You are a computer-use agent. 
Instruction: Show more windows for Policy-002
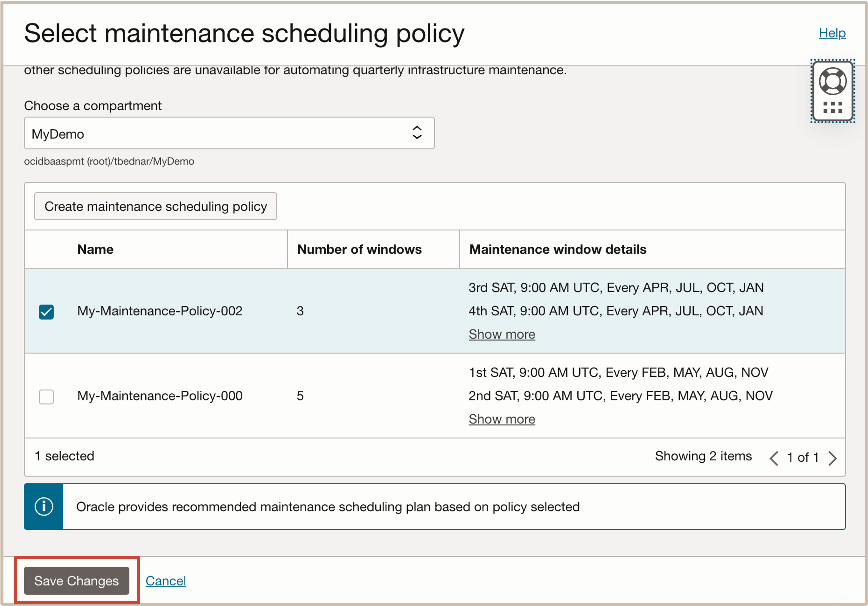click(502, 334)
